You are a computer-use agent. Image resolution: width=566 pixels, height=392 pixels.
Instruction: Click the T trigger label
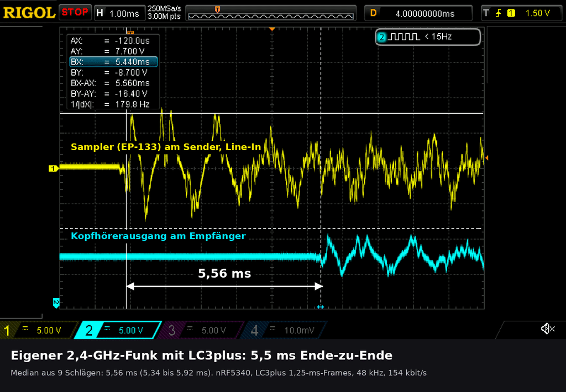[486, 13]
